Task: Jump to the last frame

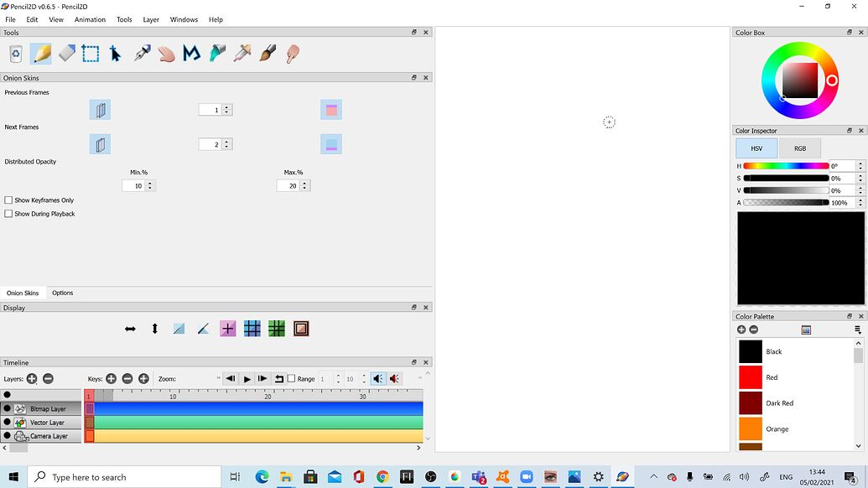Action: [x=263, y=378]
